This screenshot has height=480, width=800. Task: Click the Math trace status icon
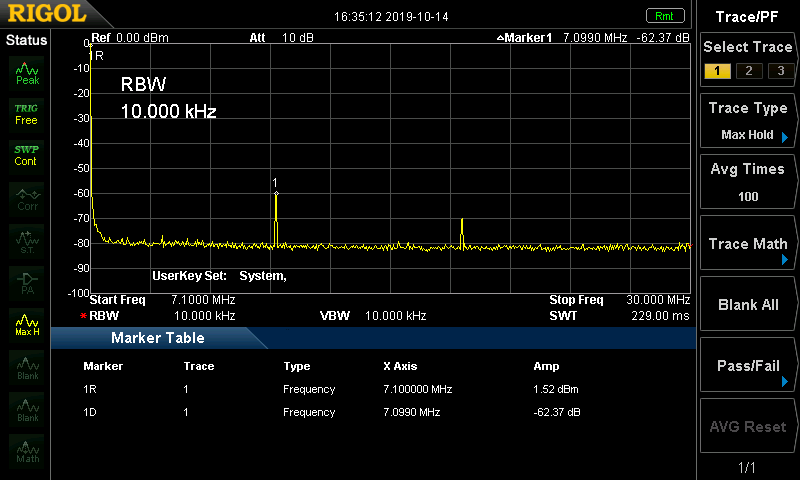coord(26,451)
